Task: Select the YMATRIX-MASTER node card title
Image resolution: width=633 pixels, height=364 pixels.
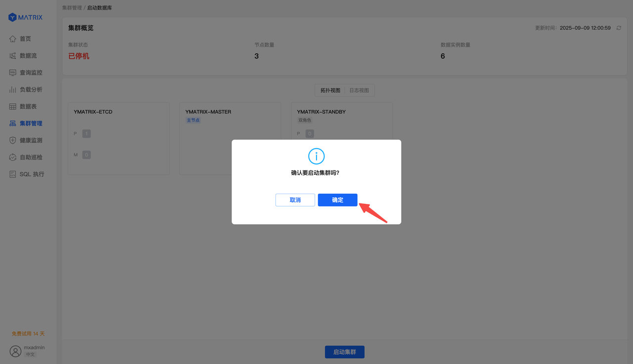Action: 208,112
